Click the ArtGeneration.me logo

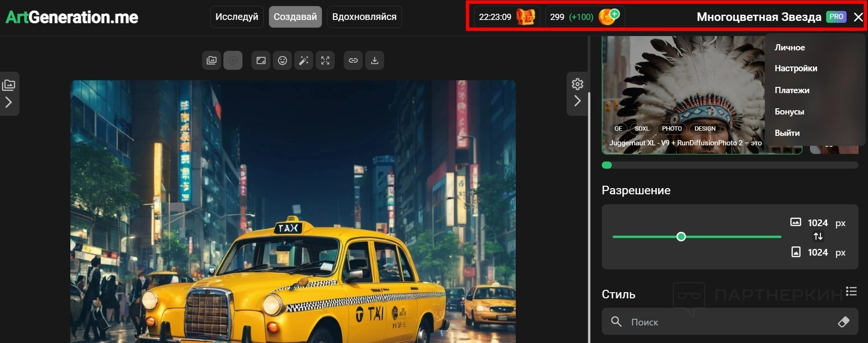[x=72, y=17]
